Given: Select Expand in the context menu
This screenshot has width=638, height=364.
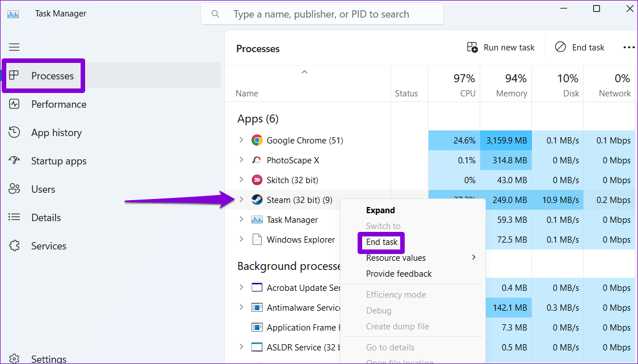Looking at the screenshot, I should pos(380,210).
